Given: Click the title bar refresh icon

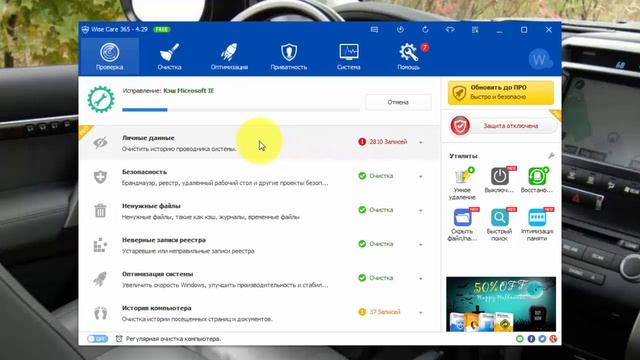Looking at the screenshot, I should (x=425, y=30).
